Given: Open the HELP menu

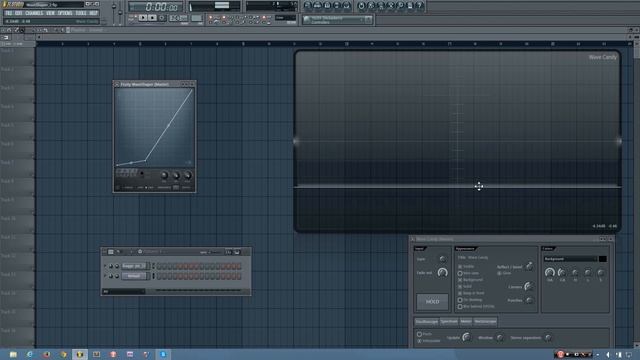Looking at the screenshot, I should 93,13.
